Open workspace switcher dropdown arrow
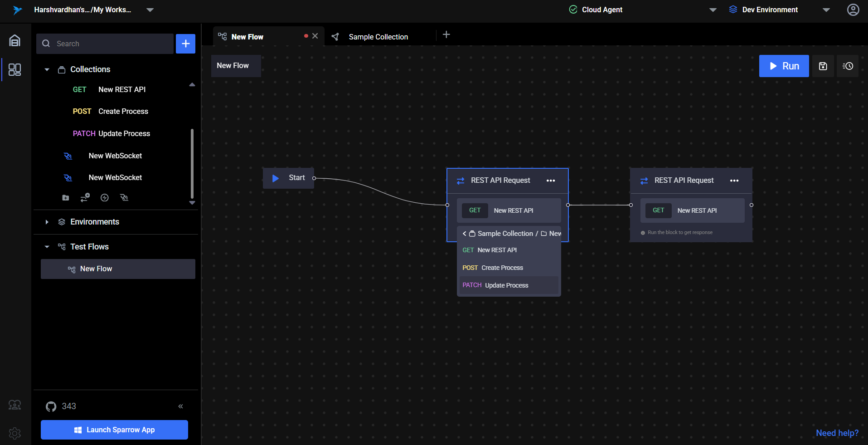This screenshot has height=445, width=868. tap(150, 10)
